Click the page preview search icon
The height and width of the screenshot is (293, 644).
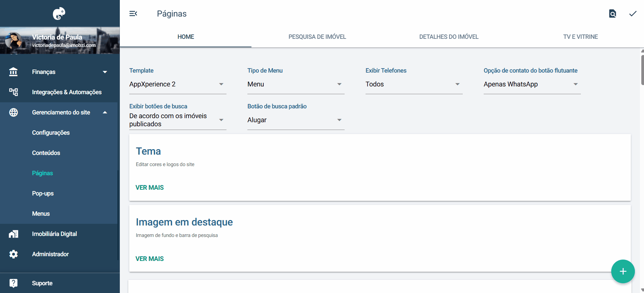click(x=613, y=14)
